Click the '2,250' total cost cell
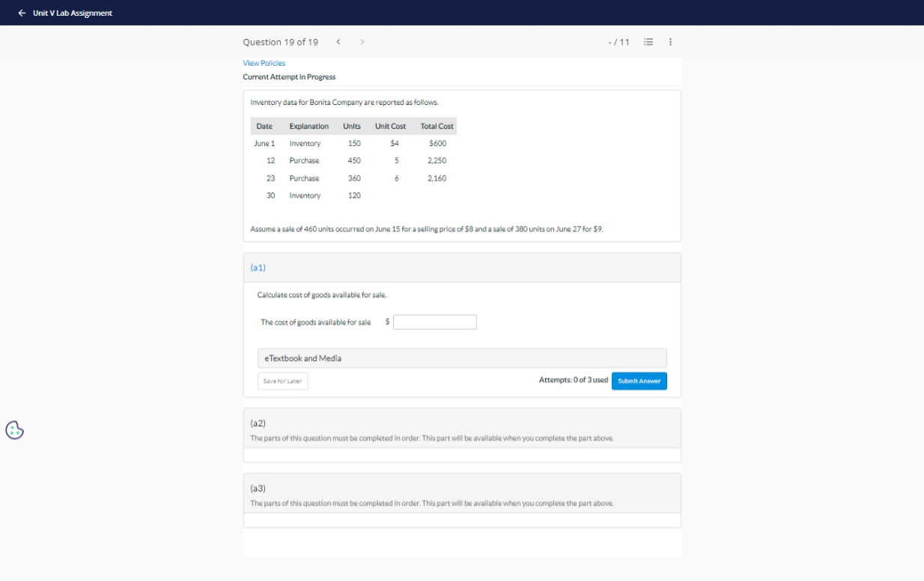This screenshot has height=581, width=924. [x=437, y=160]
